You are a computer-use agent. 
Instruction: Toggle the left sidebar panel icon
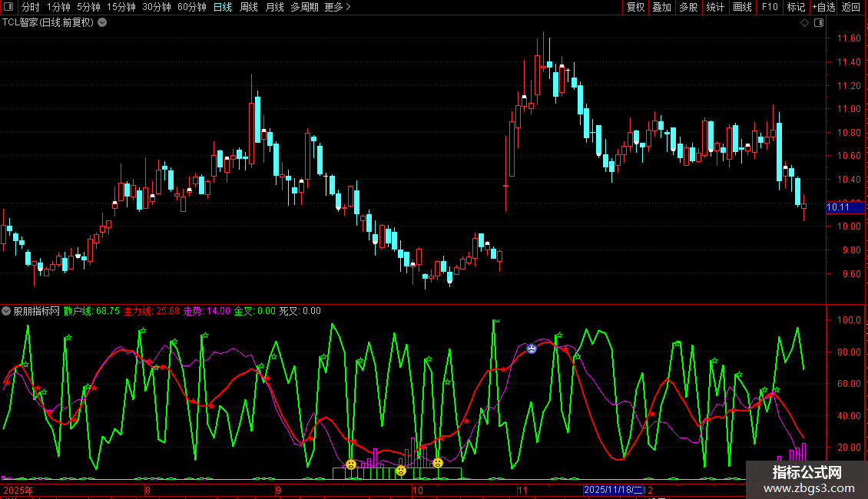(x=8, y=7)
